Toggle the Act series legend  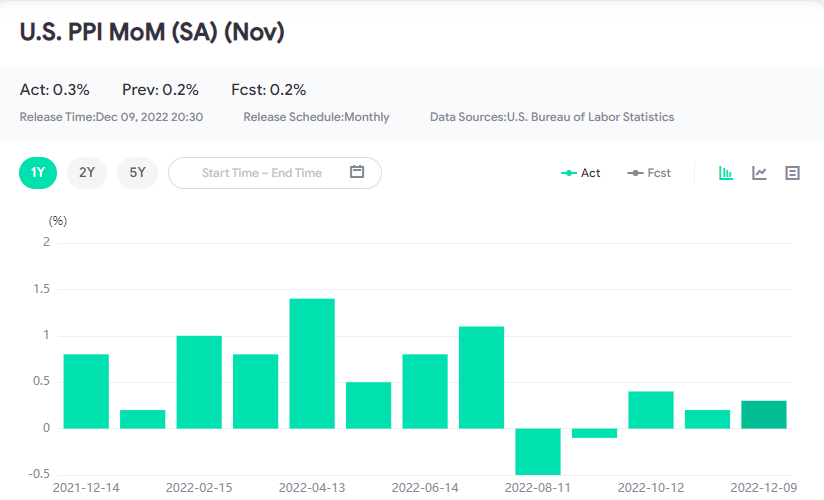tap(581, 173)
